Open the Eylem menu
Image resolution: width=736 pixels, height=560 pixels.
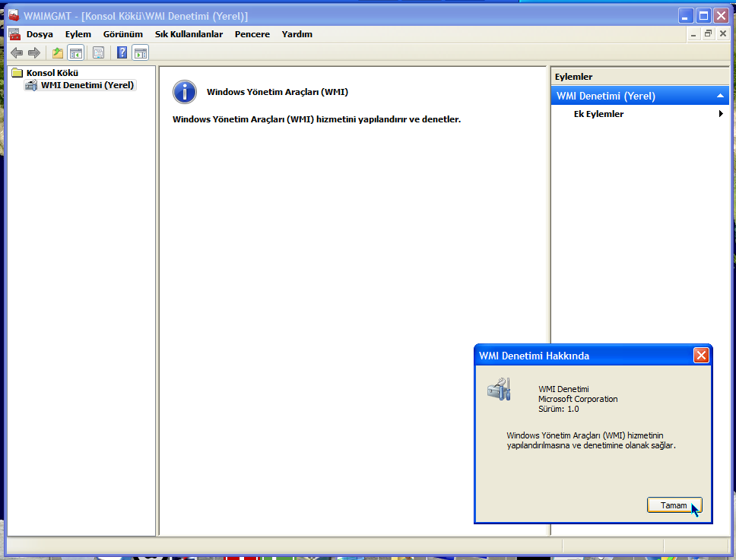click(x=78, y=34)
